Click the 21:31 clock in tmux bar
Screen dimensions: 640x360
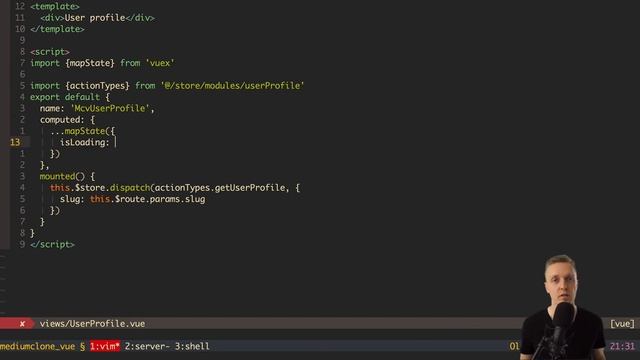pyautogui.click(x=622, y=347)
